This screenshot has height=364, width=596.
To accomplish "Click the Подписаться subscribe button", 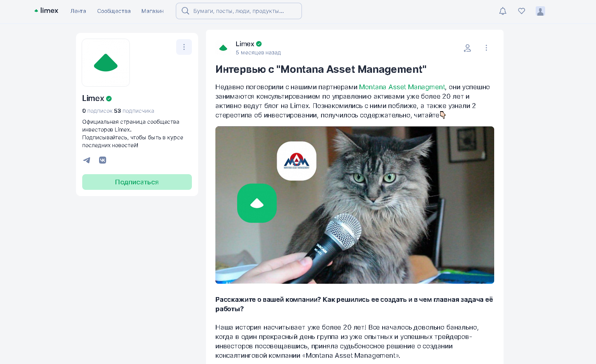I will tap(137, 182).
